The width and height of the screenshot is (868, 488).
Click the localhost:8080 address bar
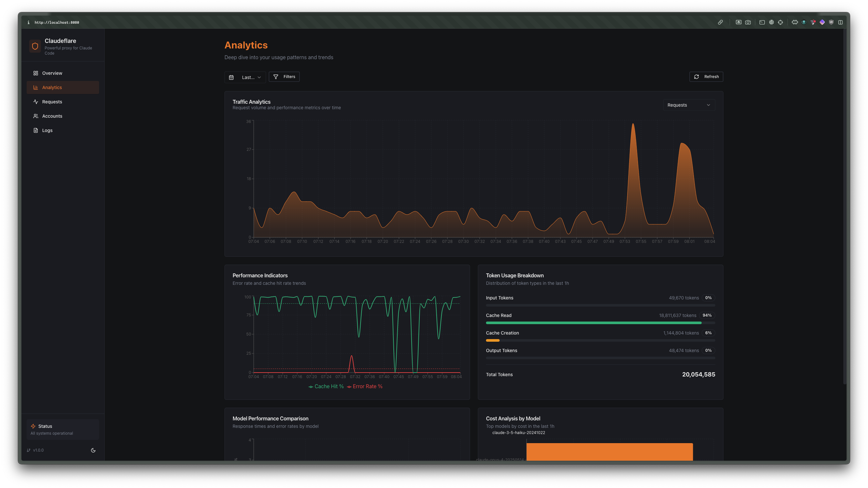point(57,22)
